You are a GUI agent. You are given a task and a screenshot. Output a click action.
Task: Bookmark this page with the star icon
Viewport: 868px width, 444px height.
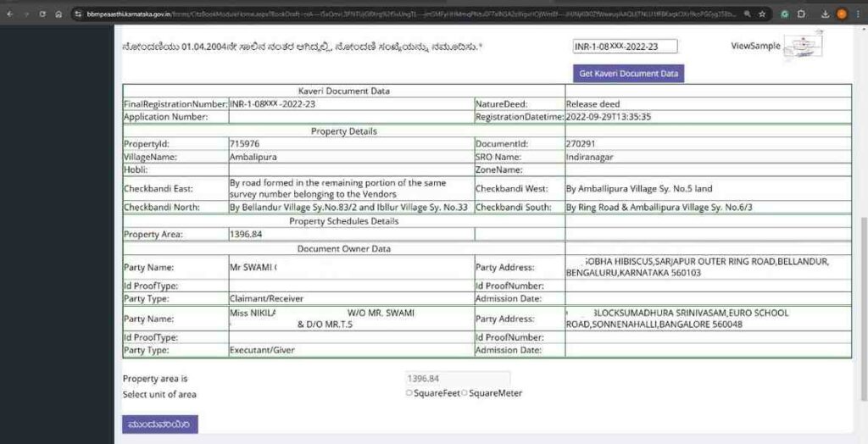tap(762, 14)
